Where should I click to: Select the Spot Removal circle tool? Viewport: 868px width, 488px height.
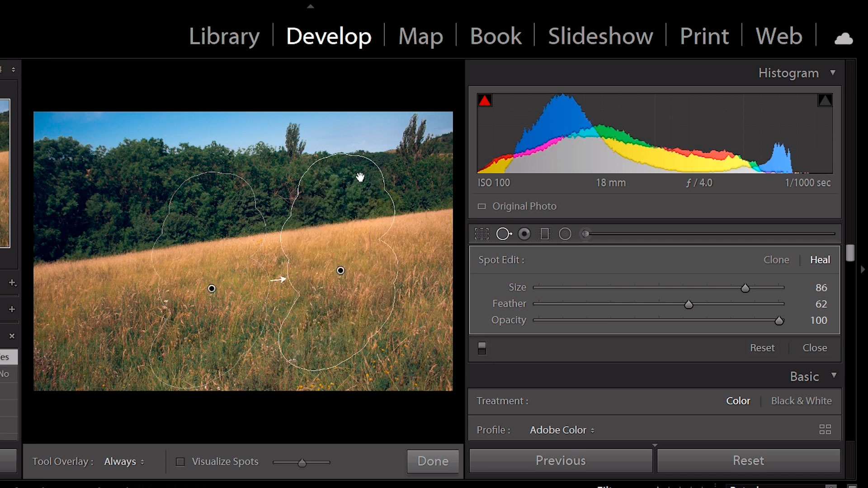[x=504, y=233]
